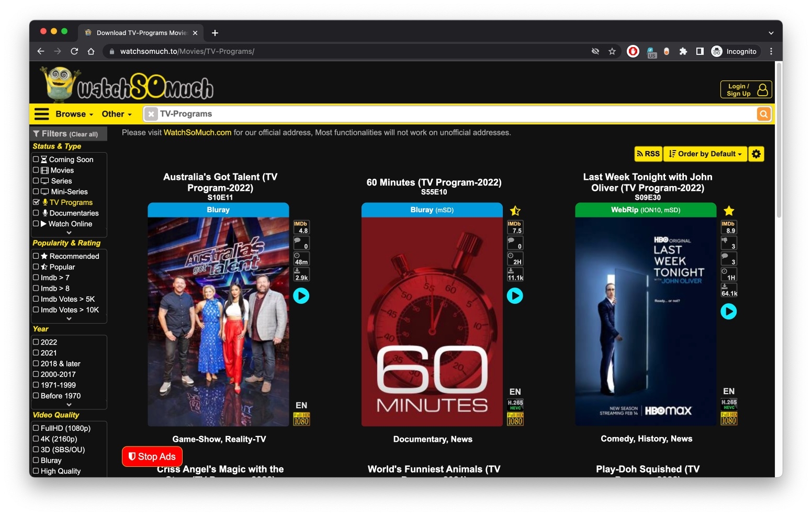Open Login / Sign Up button
This screenshot has width=812, height=516.
(x=746, y=90)
